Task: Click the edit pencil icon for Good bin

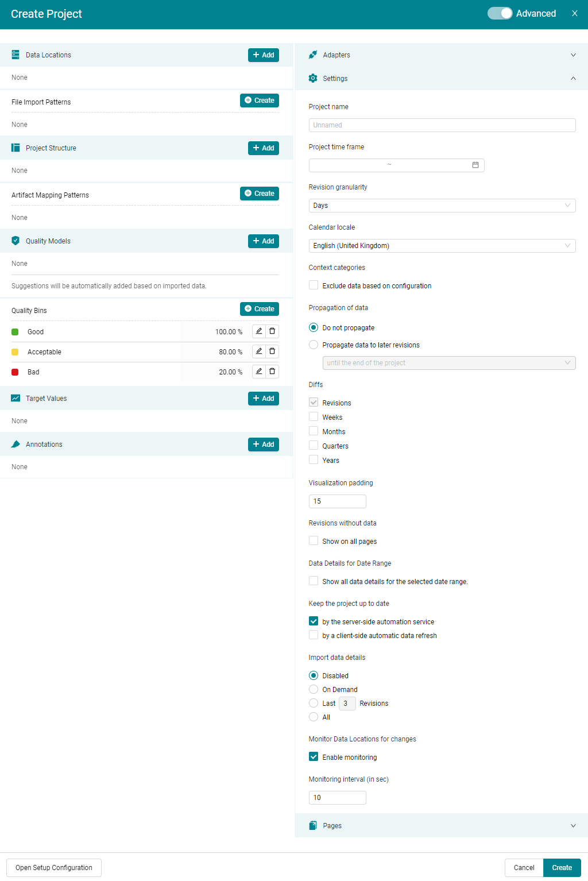Action: click(x=259, y=331)
